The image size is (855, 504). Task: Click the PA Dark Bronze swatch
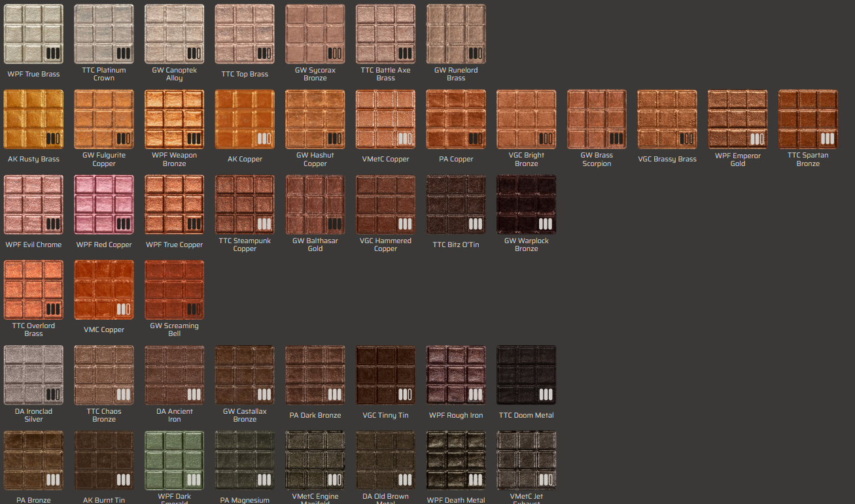[x=315, y=375]
